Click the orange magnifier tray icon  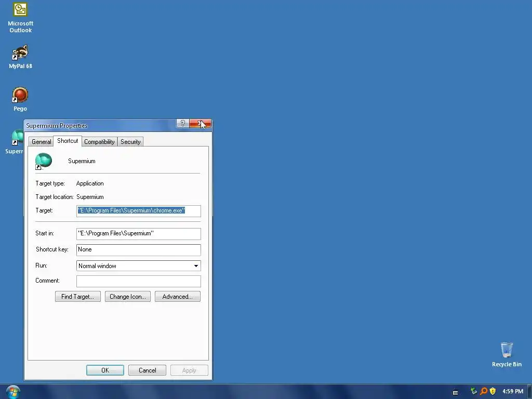[x=484, y=391]
